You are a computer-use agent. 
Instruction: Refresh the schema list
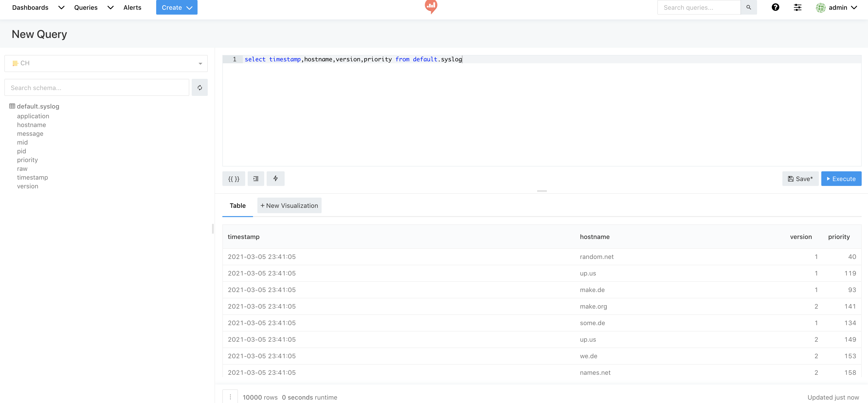point(199,88)
